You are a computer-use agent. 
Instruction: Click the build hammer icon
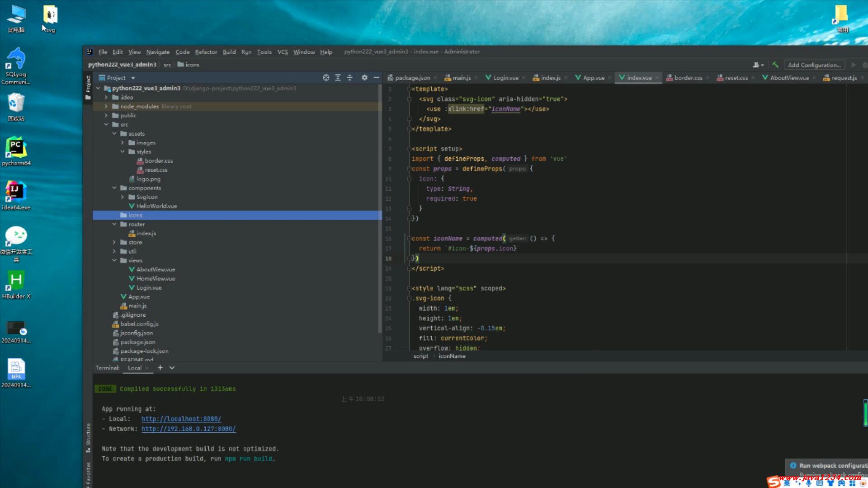(775, 65)
